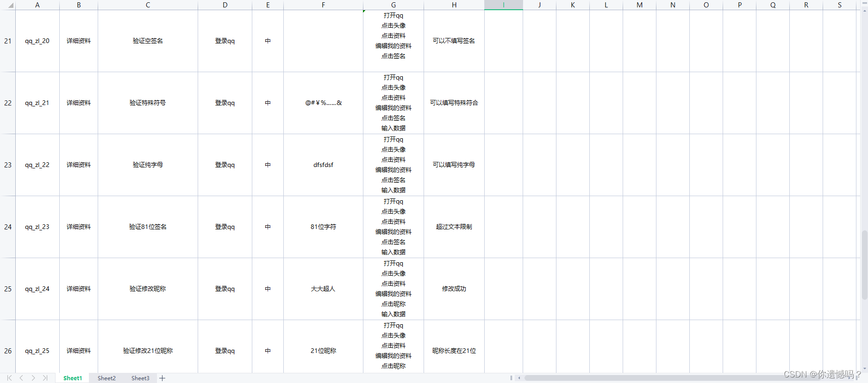Viewport: 868px width, 383px height.
Task: Select steps cell in row 25 column G
Action: (393, 289)
